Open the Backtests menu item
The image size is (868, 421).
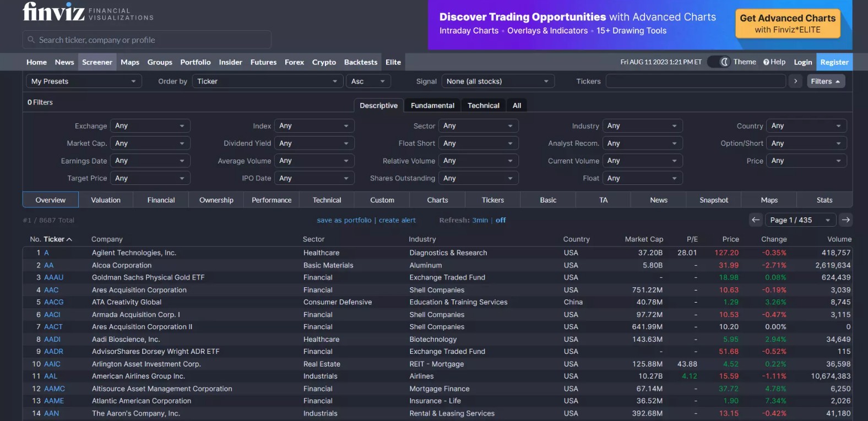pyautogui.click(x=361, y=62)
